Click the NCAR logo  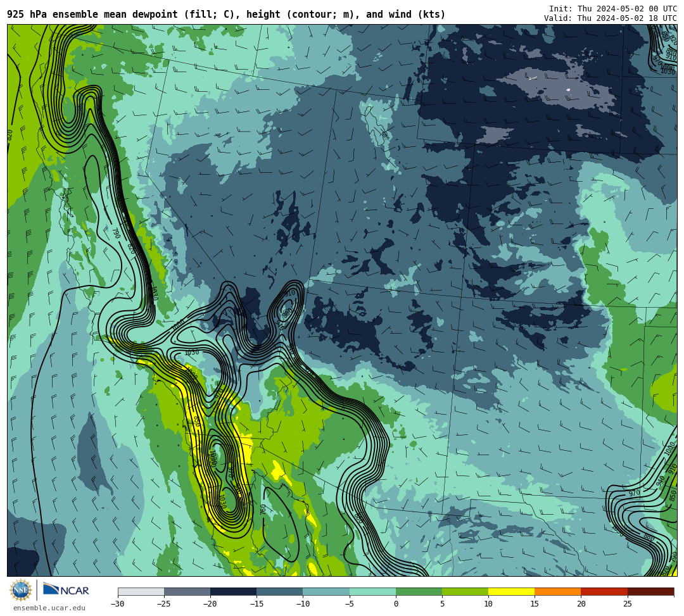click(66, 590)
